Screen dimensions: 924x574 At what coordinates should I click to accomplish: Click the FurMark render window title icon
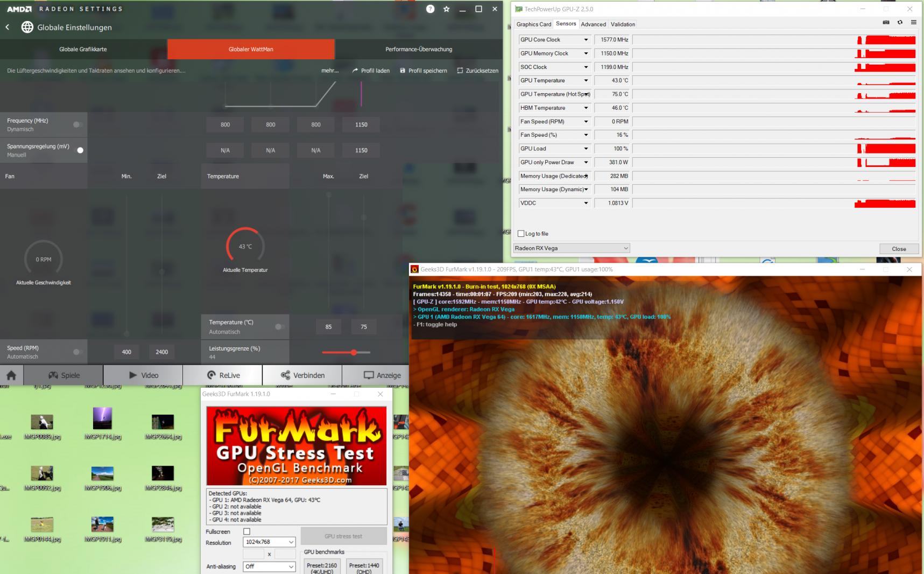tap(415, 269)
